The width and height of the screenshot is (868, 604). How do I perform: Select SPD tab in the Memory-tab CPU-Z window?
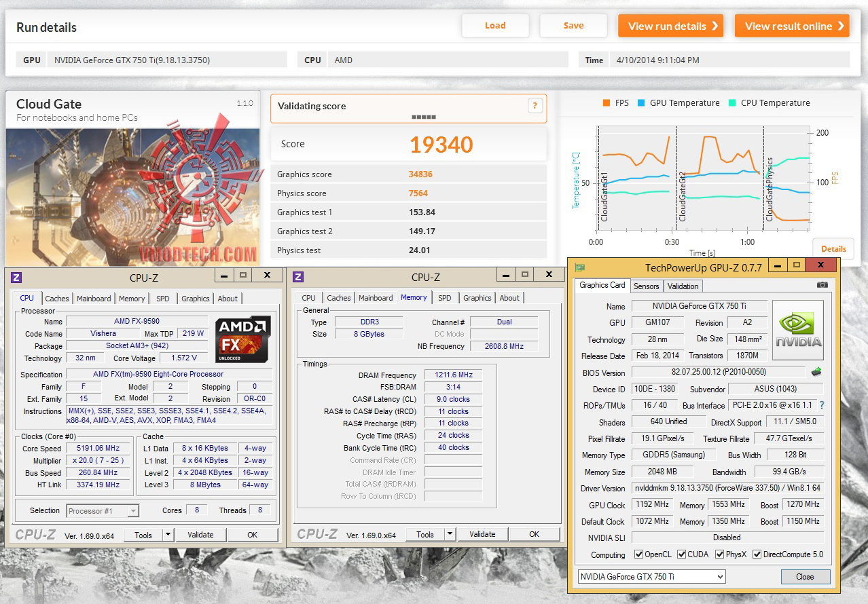(445, 298)
